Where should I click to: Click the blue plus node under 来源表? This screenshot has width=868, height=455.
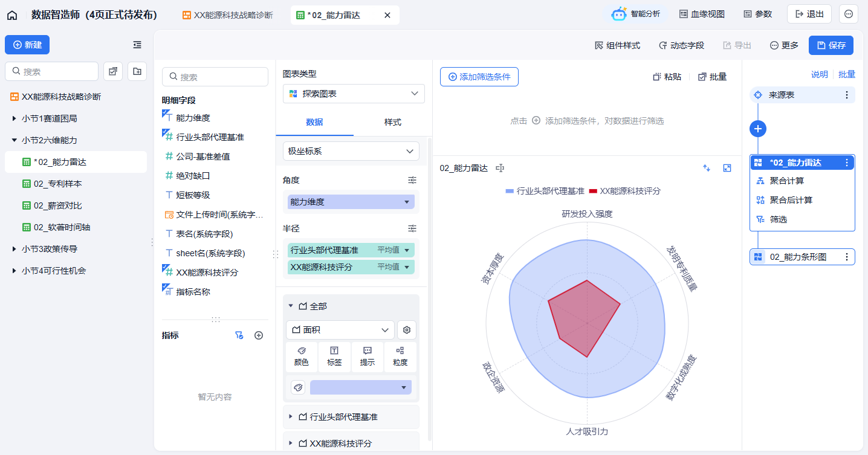pos(758,129)
